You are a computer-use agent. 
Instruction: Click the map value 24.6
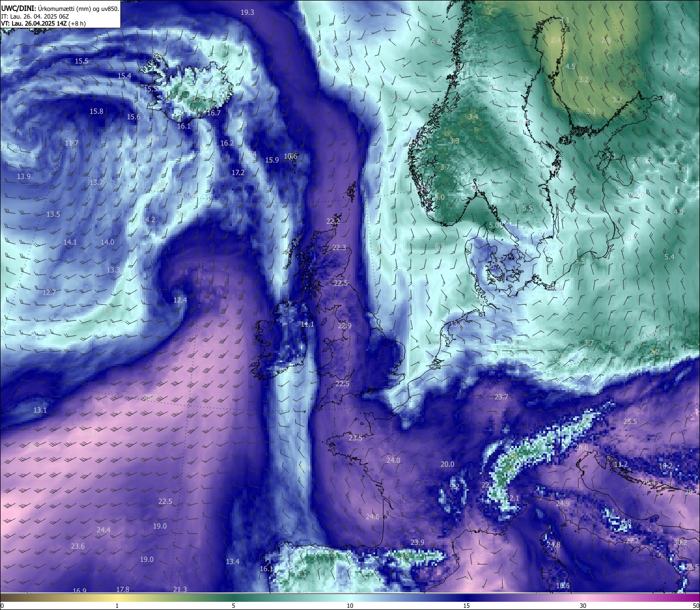click(372, 516)
